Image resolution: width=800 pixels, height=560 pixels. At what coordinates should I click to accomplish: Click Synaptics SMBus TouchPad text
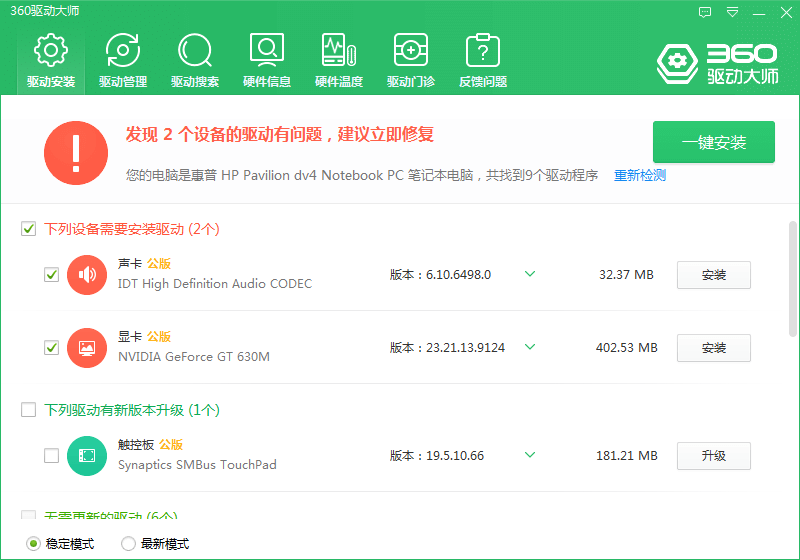pyautogui.click(x=197, y=465)
